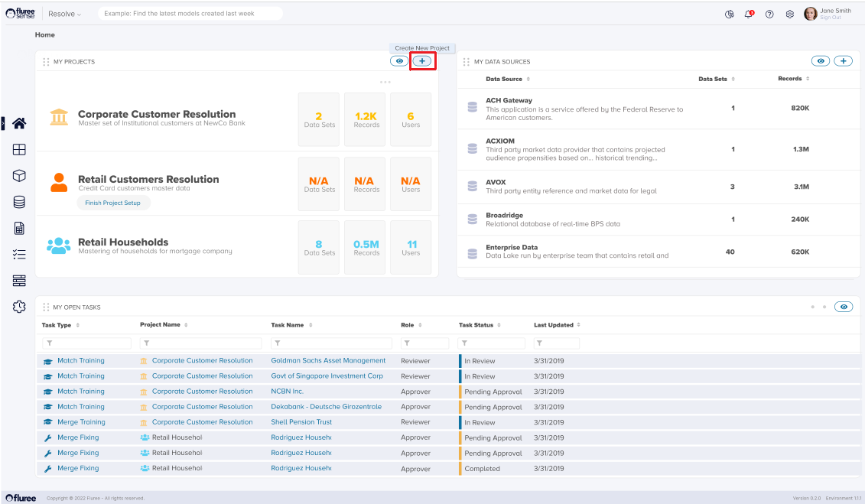865x504 pixels.
Task: Toggle the eye icon in My Projects
Action: point(398,61)
